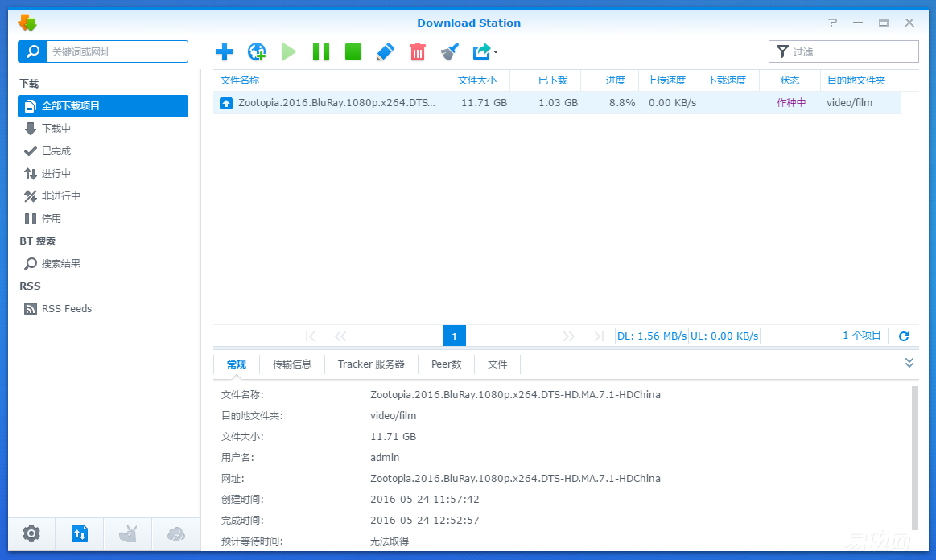Click the previous page double-arrow icon
Viewport: 936px width, 560px height.
pyautogui.click(x=341, y=336)
